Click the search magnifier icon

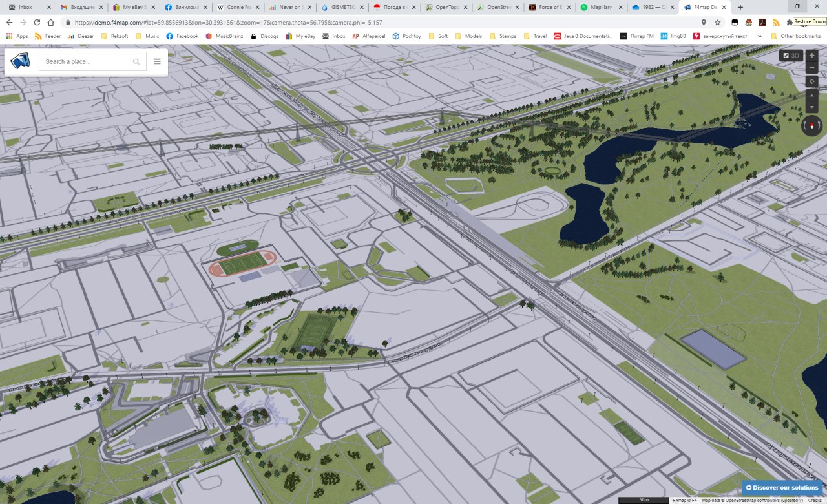click(136, 62)
